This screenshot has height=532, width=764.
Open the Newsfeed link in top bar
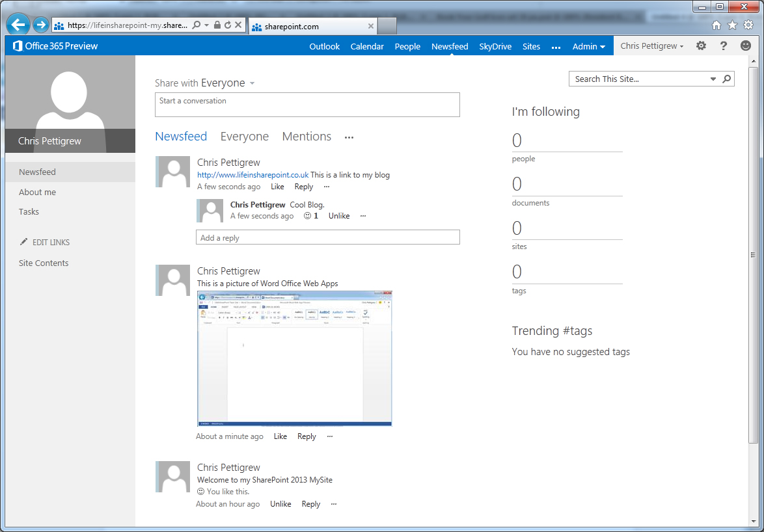(x=450, y=46)
